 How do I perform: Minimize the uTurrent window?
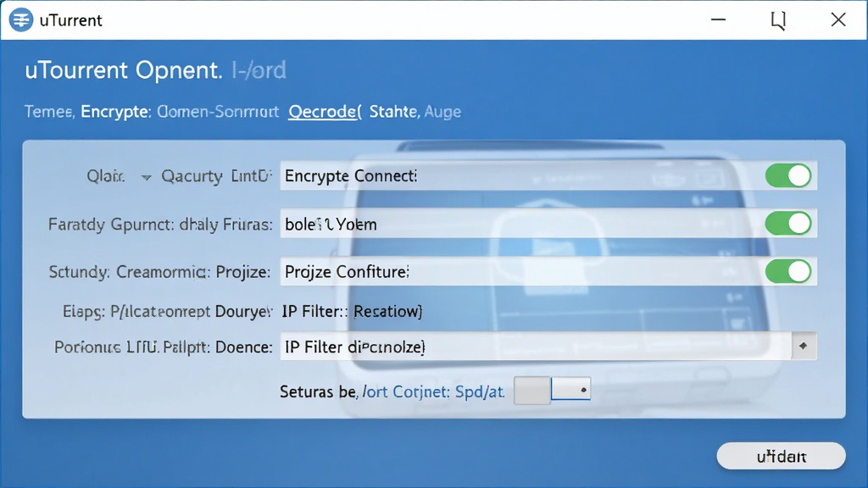718,19
